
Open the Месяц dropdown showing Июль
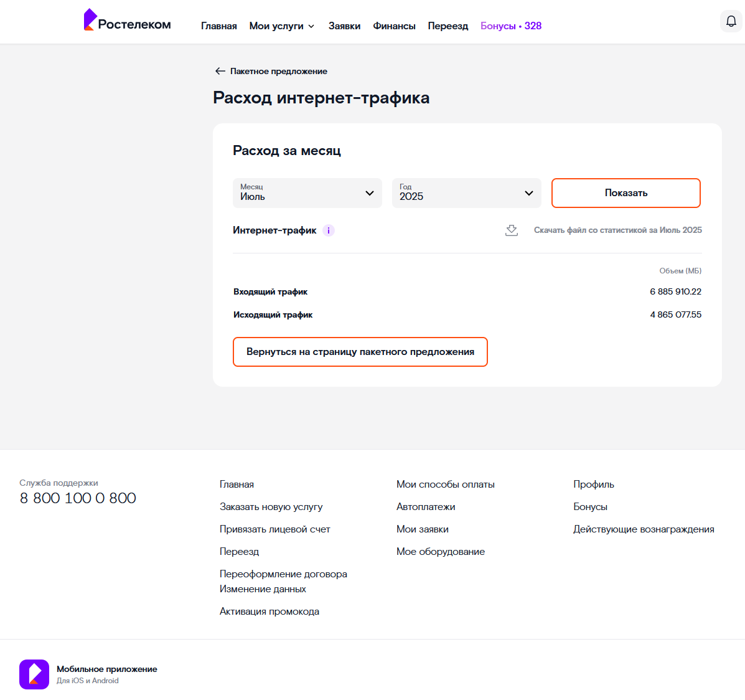point(307,193)
